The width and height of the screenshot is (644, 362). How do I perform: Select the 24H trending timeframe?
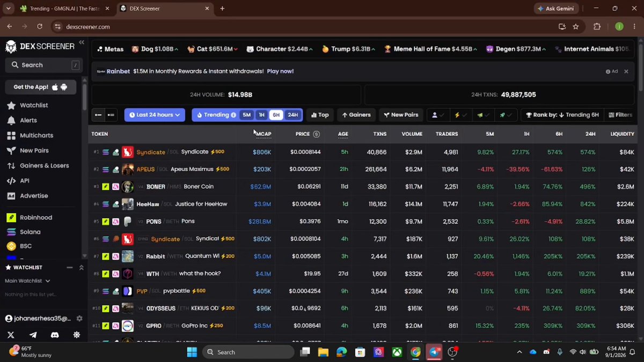pos(292,115)
